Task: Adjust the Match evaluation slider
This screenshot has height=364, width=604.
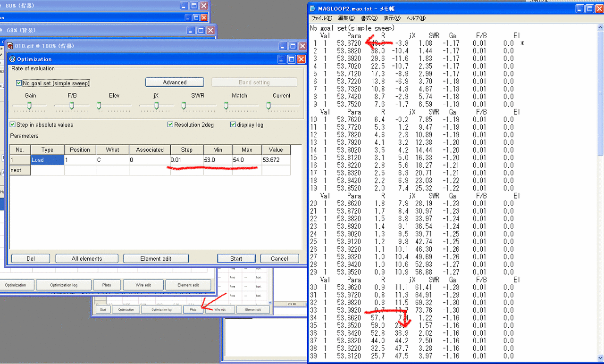Action: pos(226,106)
